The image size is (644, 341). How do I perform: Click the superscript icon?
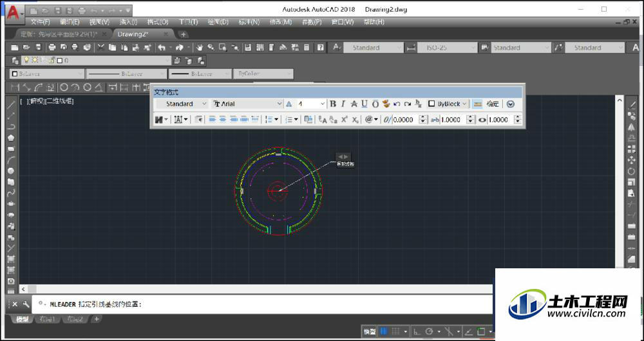coord(344,120)
